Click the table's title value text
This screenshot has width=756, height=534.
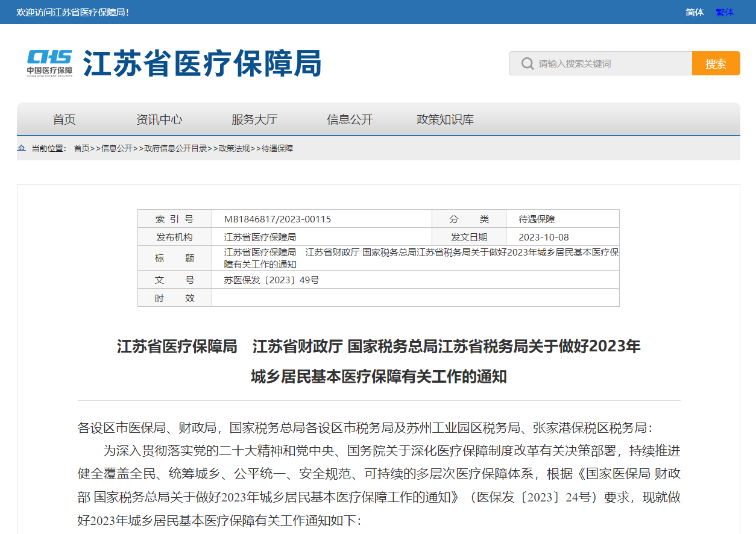421,258
